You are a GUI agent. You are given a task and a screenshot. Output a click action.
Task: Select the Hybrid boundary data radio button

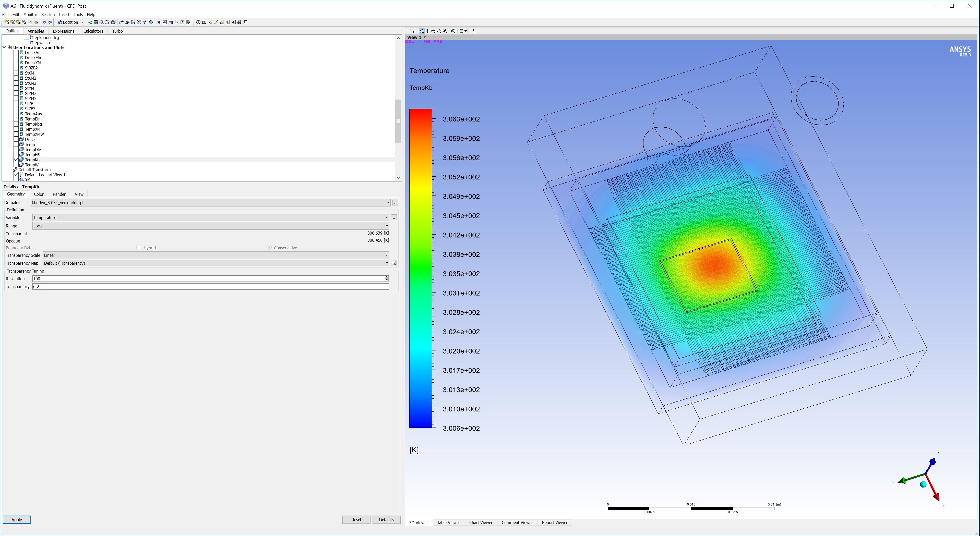[139, 248]
